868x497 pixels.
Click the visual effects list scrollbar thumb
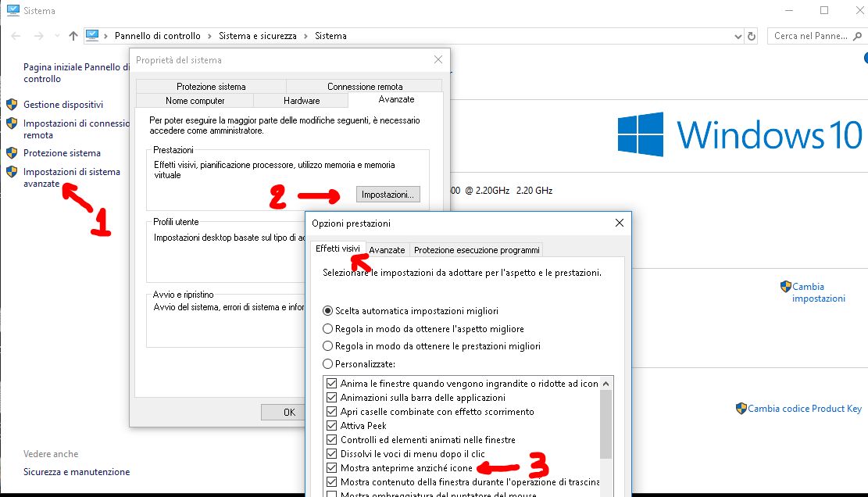click(605, 424)
